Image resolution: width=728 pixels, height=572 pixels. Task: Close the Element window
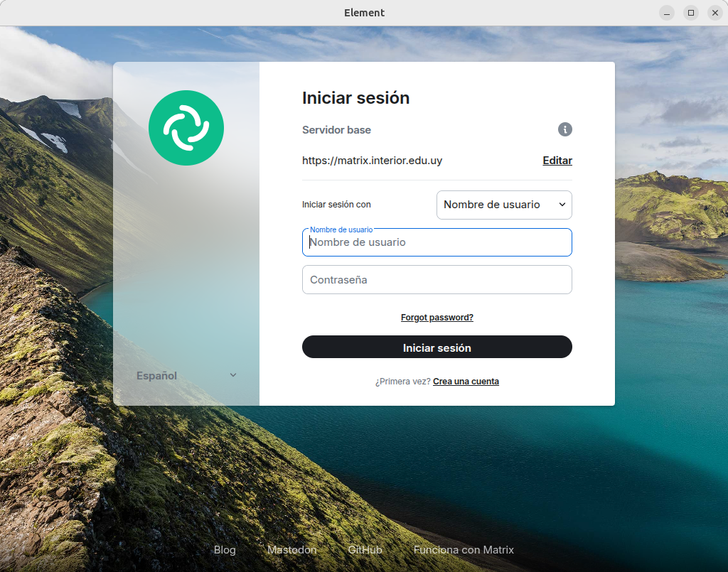[x=714, y=13]
